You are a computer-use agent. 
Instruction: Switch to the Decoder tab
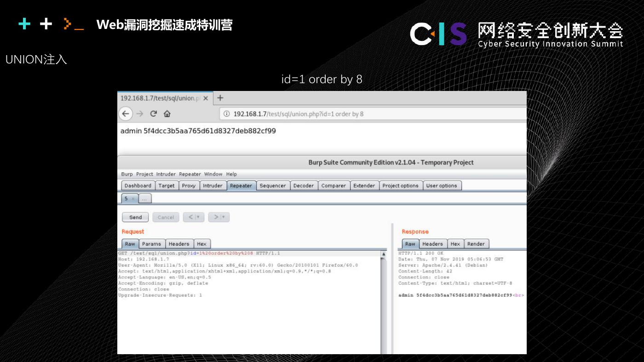tap(304, 186)
